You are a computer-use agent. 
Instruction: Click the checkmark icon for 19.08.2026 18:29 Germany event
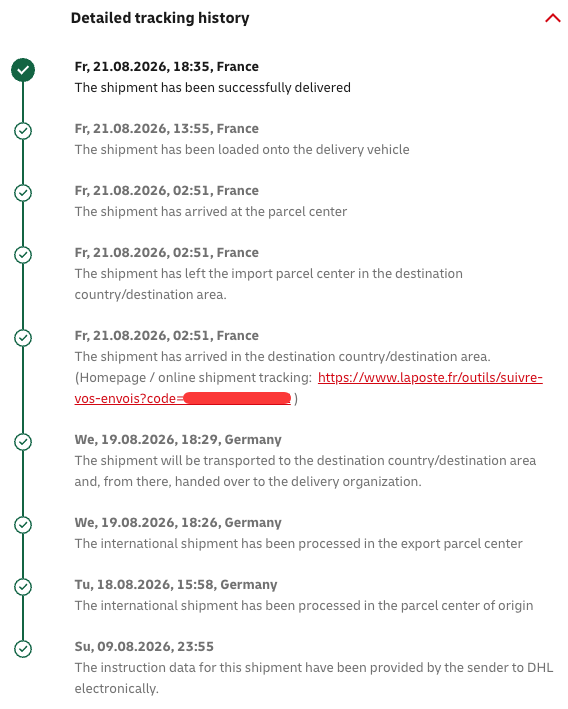23,442
